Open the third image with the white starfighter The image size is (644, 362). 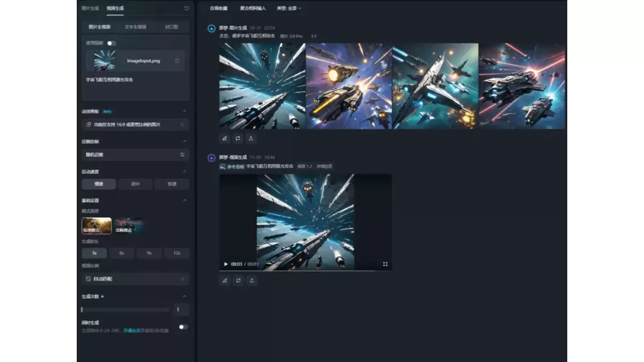(435, 86)
